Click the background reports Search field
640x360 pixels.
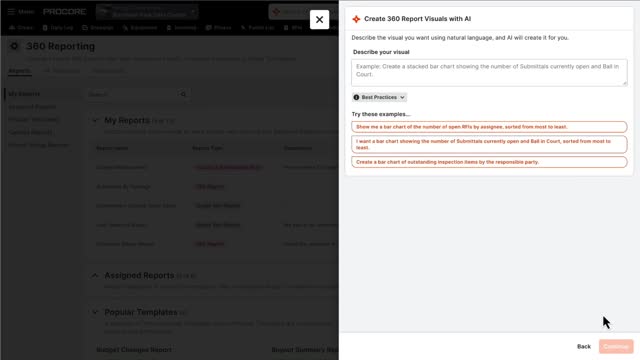pyautogui.click(x=133, y=94)
